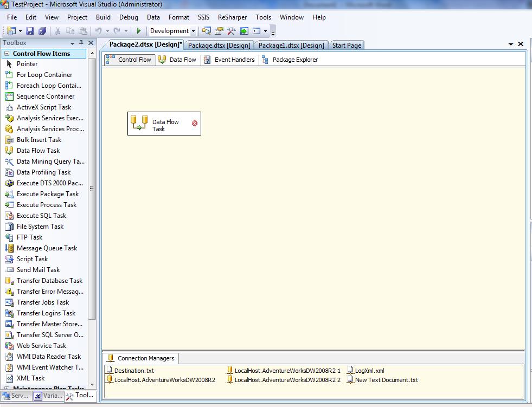Pick the FTP Task from the Toolbox
This screenshot has width=532, height=407.
click(x=29, y=237)
